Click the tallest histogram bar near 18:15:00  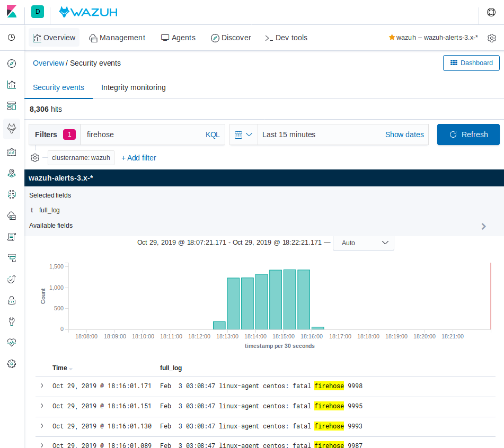289,299
